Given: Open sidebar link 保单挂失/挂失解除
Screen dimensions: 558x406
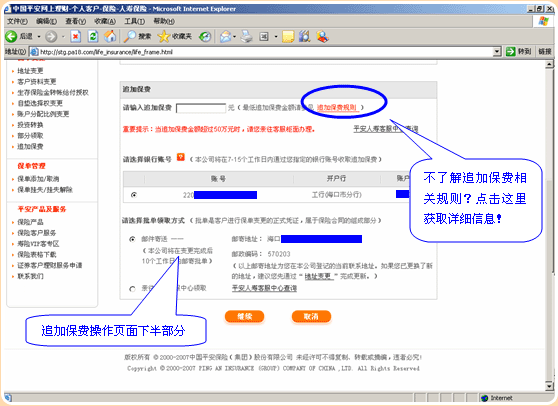Looking at the screenshot, I should pyautogui.click(x=45, y=190).
